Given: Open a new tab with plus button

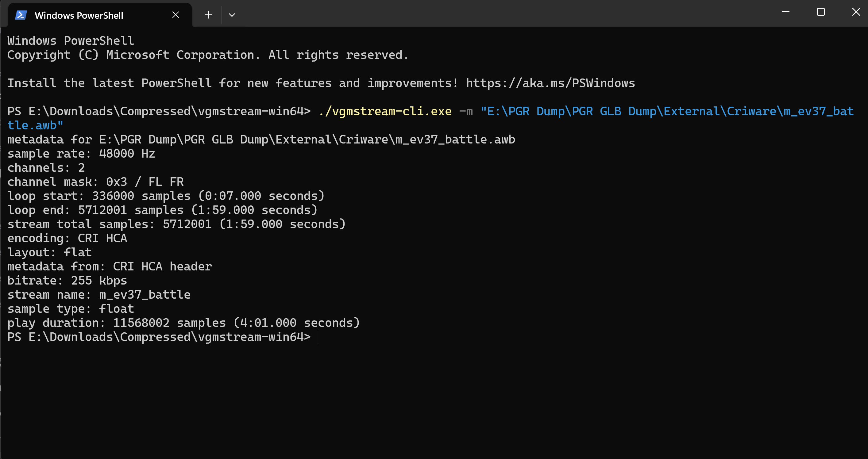Looking at the screenshot, I should pyautogui.click(x=209, y=15).
